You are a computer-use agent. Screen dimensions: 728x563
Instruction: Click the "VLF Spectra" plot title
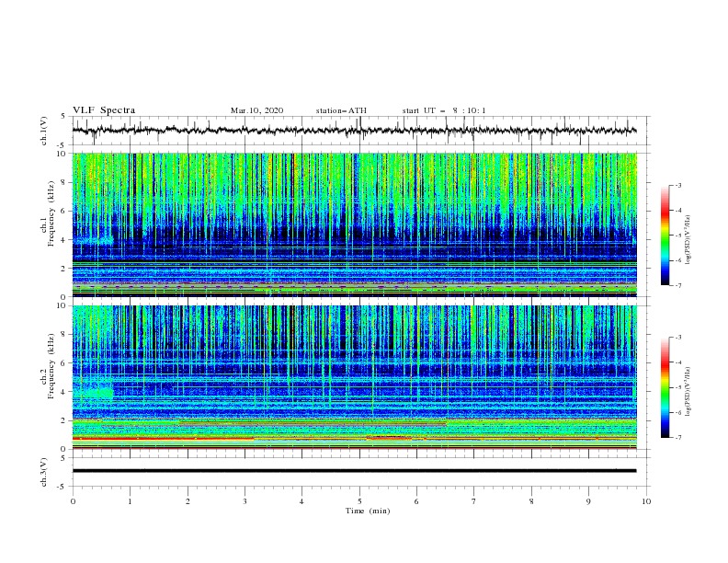pyautogui.click(x=104, y=110)
